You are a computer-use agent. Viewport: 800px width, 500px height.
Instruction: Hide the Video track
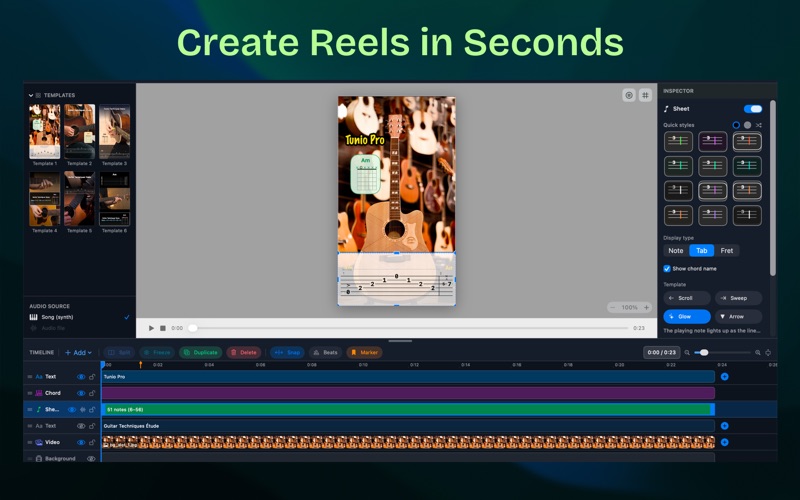81,442
